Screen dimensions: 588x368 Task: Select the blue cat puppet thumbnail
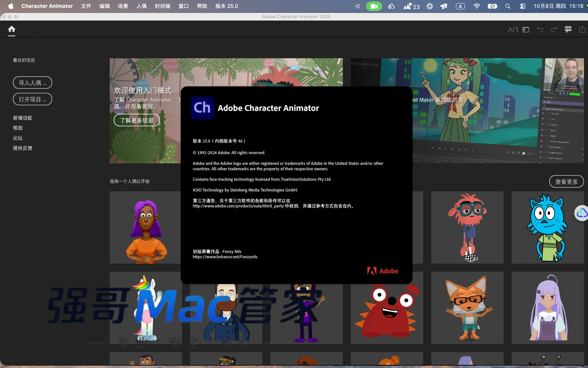click(548, 227)
